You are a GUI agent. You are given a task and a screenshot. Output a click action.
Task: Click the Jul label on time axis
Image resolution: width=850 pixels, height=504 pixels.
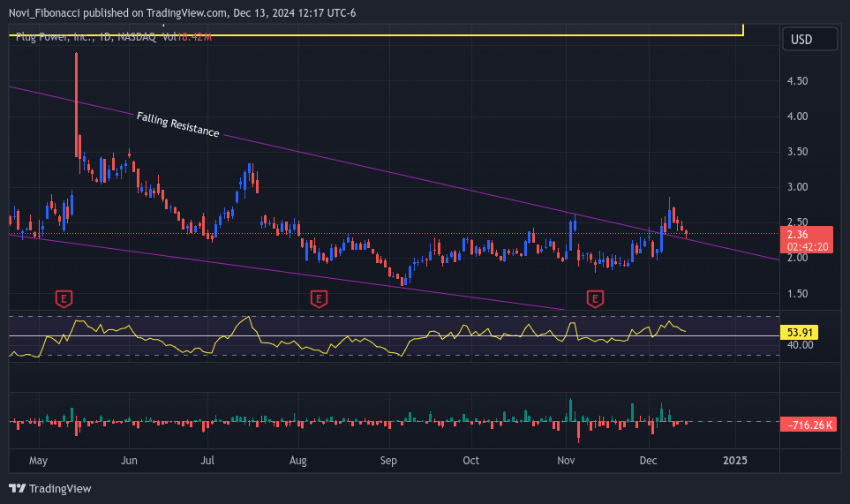coord(207,461)
